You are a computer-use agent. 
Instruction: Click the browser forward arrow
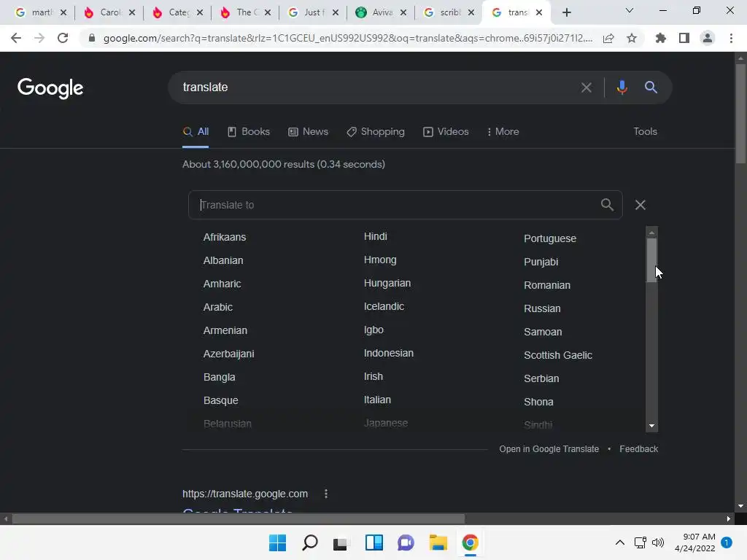point(39,38)
